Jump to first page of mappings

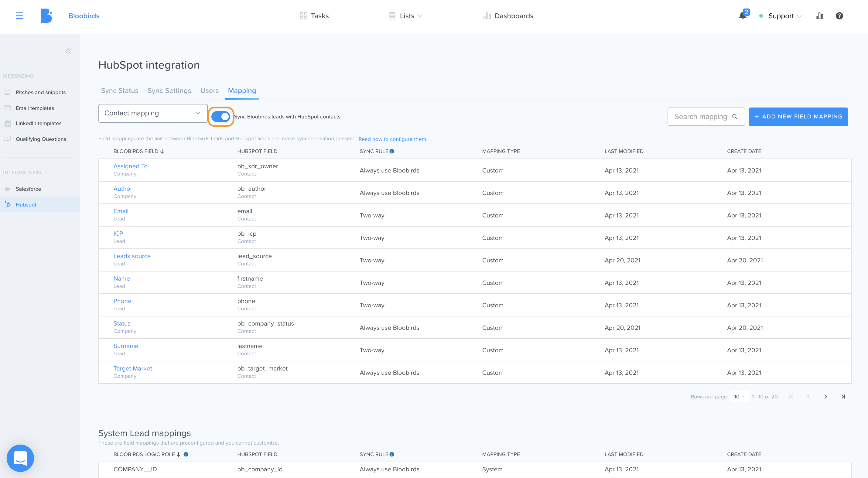pos(791,397)
